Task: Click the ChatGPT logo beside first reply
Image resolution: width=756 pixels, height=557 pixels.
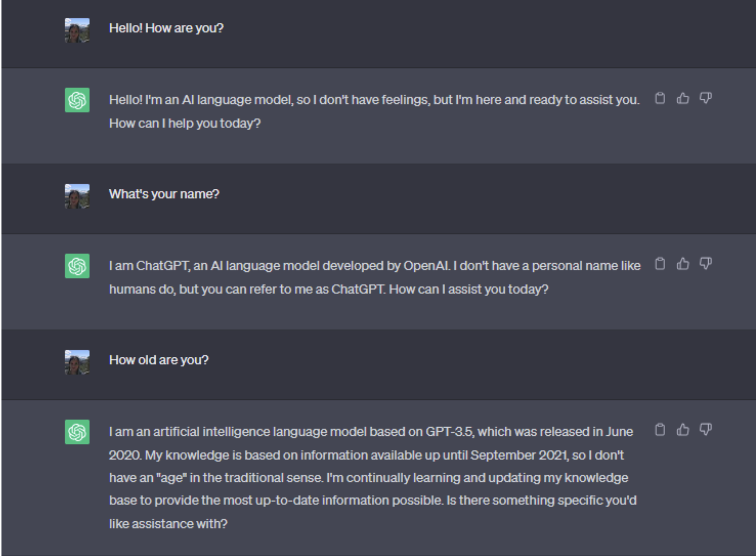Action: pos(77,100)
